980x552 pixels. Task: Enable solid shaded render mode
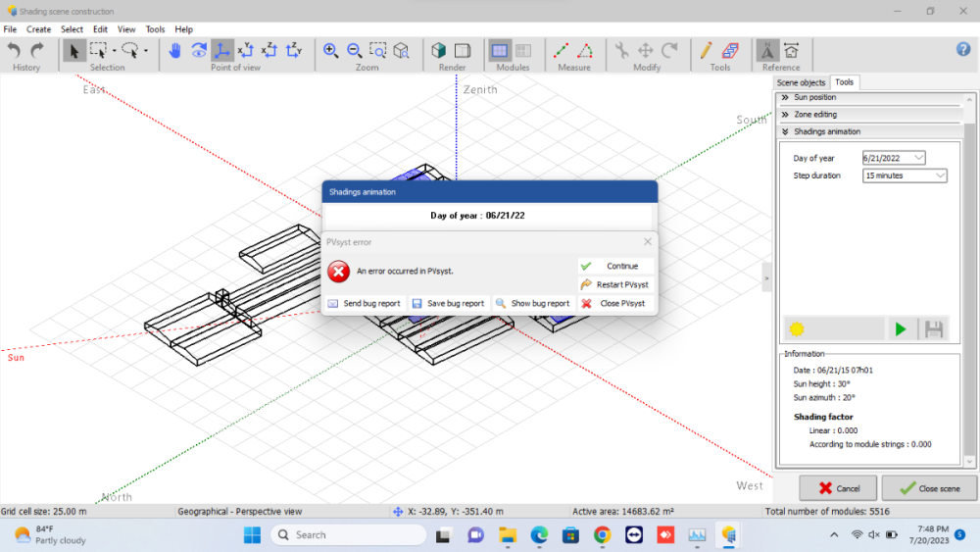pyautogui.click(x=439, y=51)
